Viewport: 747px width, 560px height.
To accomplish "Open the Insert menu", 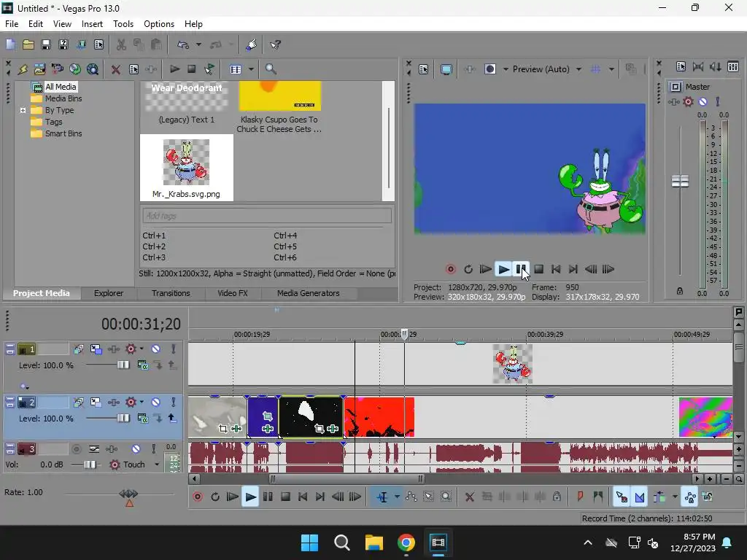I will pyautogui.click(x=92, y=24).
